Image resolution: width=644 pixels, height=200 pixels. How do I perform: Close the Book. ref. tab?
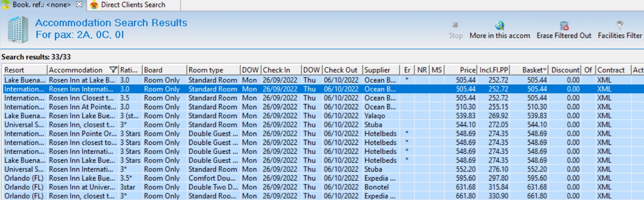pos(79,4)
